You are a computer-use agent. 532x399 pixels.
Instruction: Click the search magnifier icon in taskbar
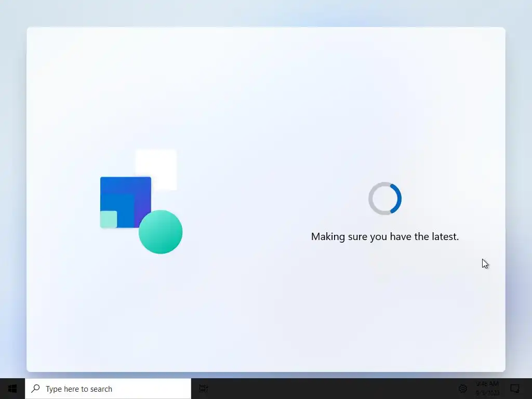[35, 389]
